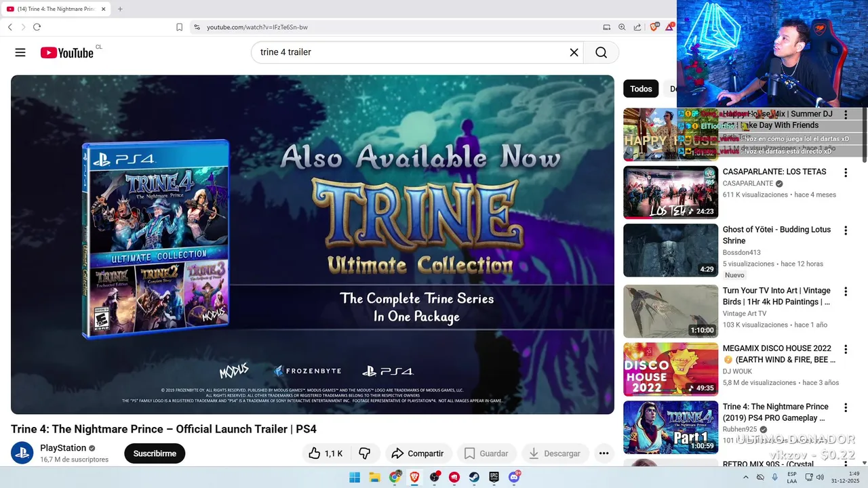Like the video (1,1 K)

pos(325,453)
